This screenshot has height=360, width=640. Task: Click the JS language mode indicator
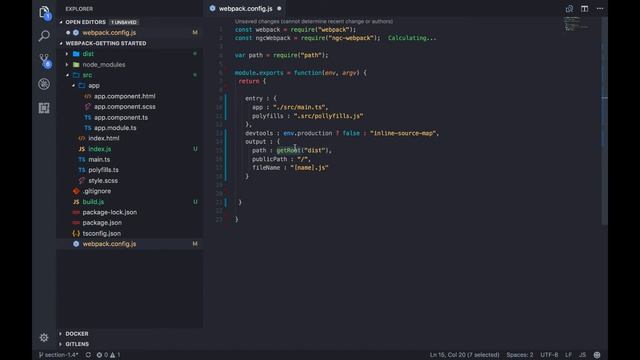(x=582, y=355)
